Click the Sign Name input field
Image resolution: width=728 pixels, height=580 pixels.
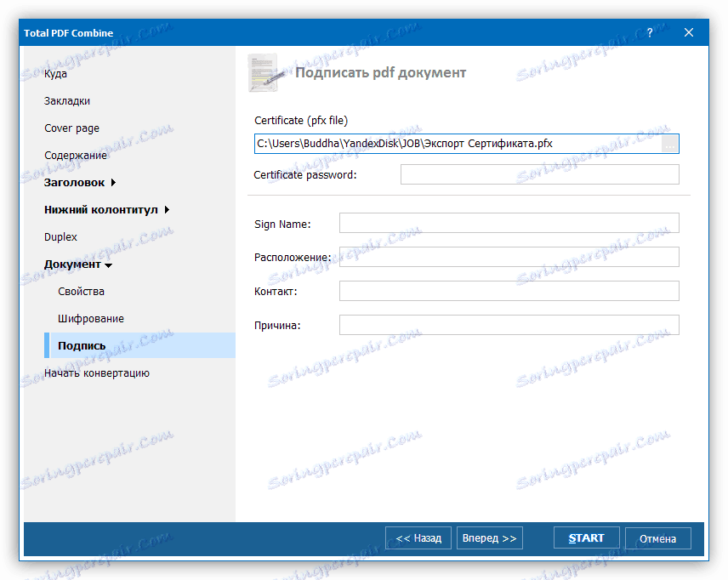click(509, 223)
